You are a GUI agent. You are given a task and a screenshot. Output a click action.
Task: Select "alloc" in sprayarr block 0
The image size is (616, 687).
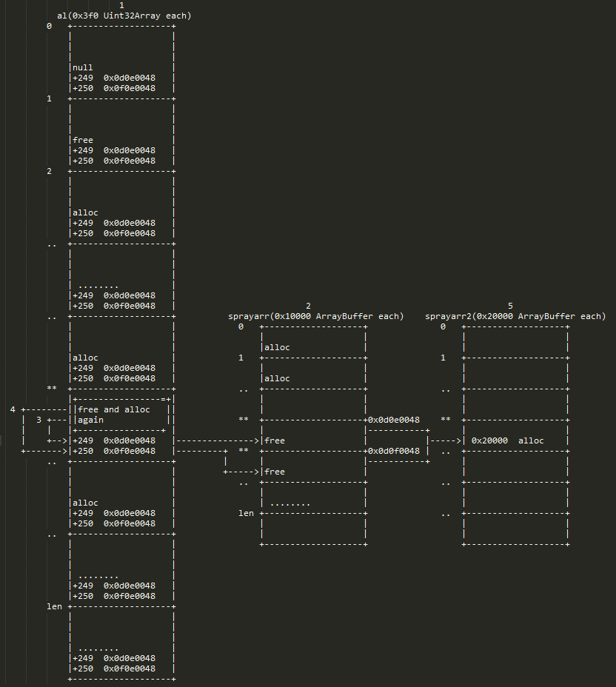(x=277, y=347)
